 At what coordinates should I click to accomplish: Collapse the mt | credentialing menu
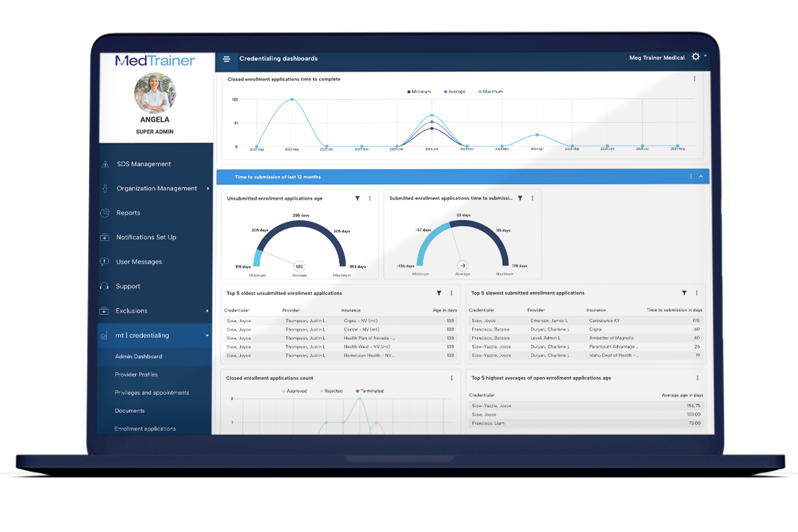click(207, 336)
